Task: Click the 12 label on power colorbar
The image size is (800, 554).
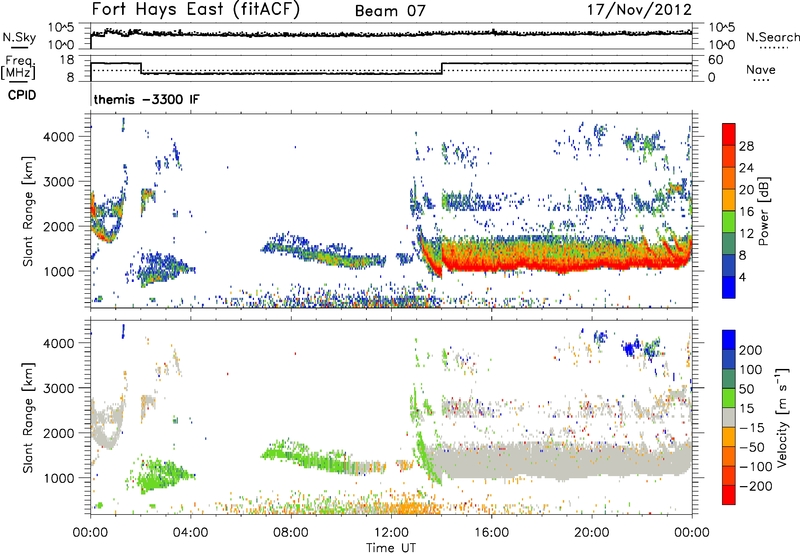Action: 746,233
